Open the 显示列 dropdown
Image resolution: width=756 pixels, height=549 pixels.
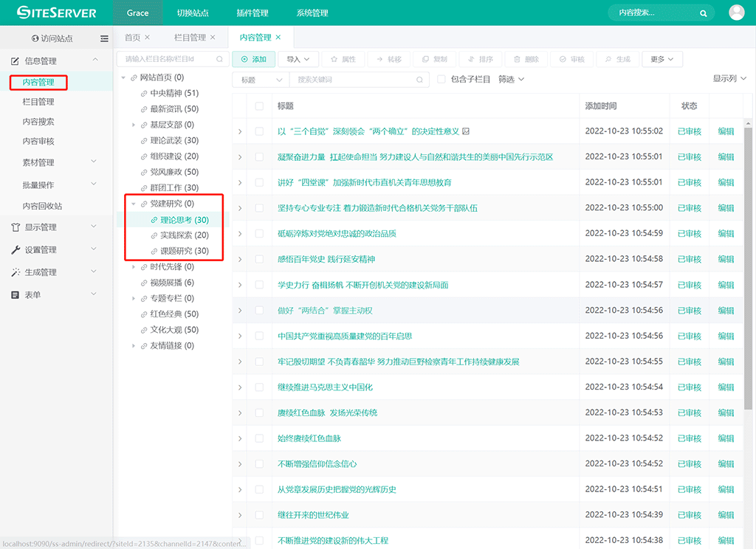click(729, 79)
